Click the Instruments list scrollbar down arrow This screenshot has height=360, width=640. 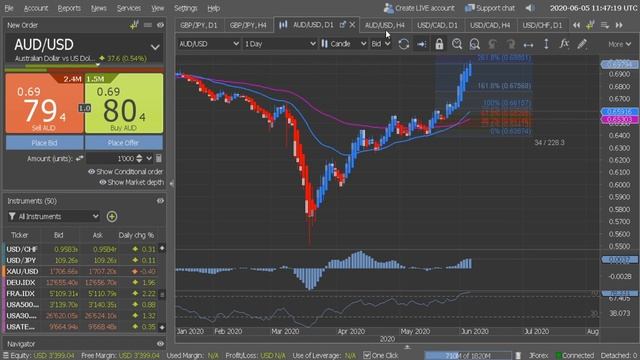click(162, 327)
